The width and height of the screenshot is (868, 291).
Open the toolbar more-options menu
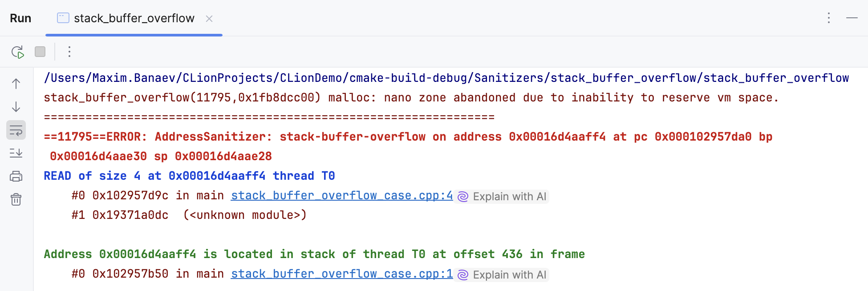(69, 52)
